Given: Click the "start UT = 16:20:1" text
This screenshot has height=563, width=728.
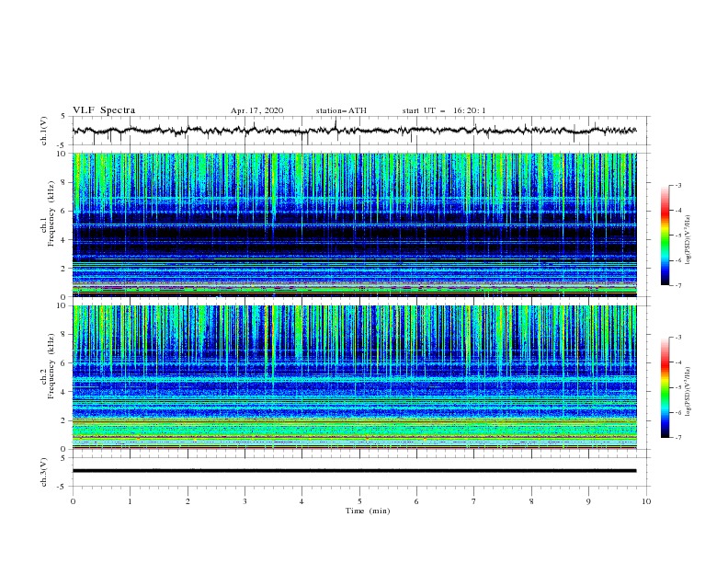Looking at the screenshot, I should point(444,110).
